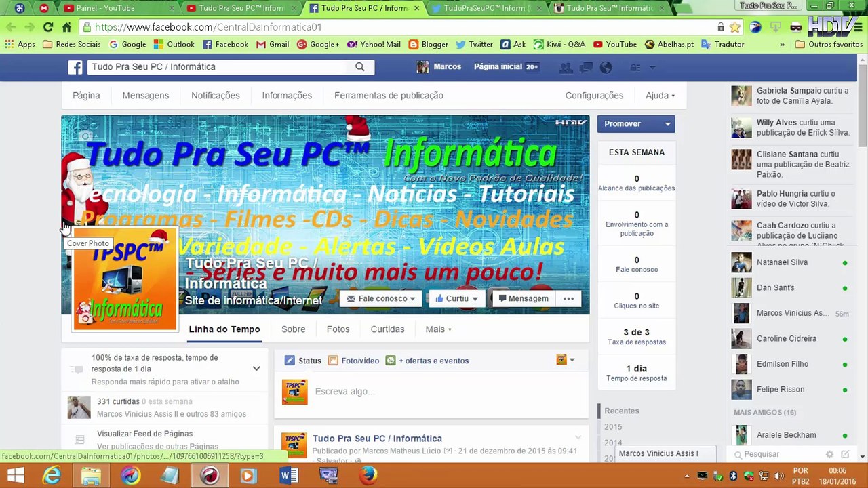Viewport: 868px width, 488px height.
Task: Open the YouTube bookmark
Action: pos(615,44)
